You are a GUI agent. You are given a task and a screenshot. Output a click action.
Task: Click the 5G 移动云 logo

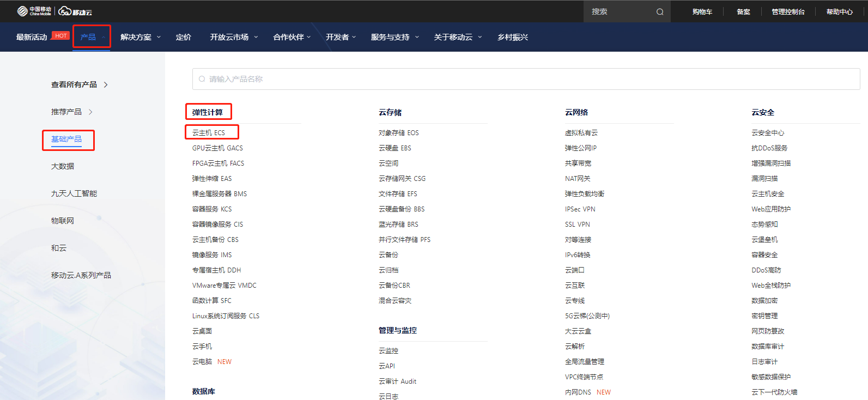click(x=75, y=11)
